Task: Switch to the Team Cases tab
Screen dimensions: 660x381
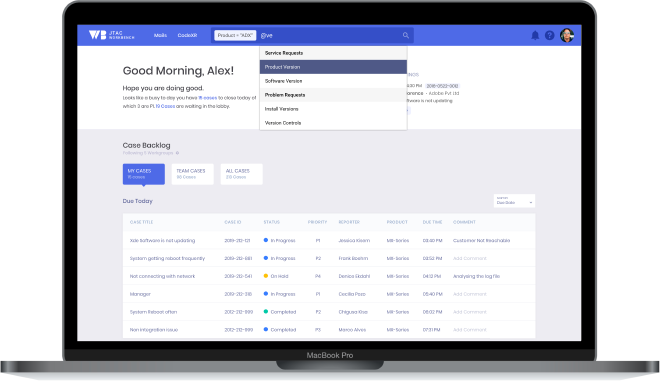Action: (x=192, y=174)
